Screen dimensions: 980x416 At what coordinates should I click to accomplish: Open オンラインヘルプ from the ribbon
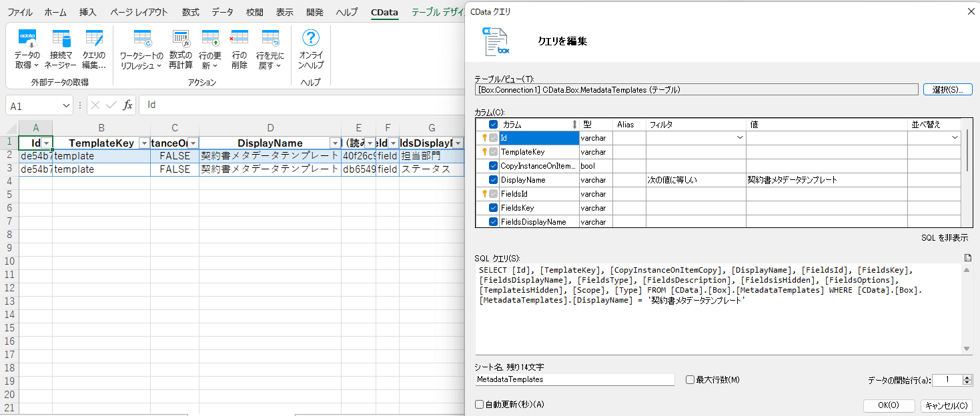point(311,49)
